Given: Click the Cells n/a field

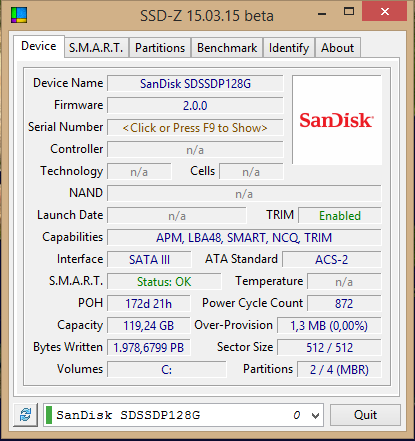Looking at the screenshot, I should tap(251, 172).
